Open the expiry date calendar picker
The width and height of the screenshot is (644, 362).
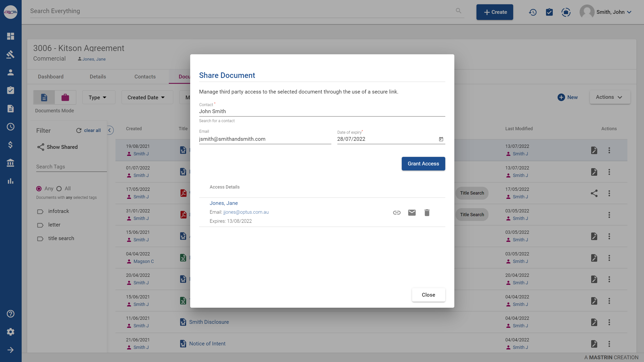coord(441,139)
